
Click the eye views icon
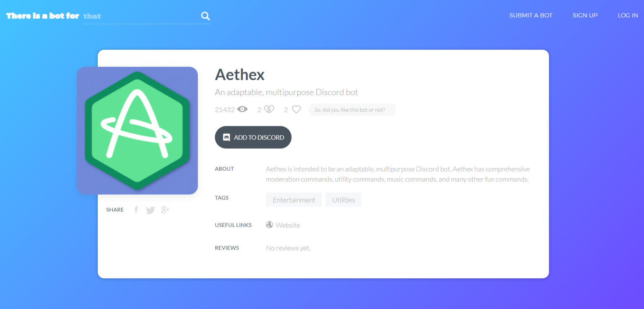pyautogui.click(x=242, y=109)
